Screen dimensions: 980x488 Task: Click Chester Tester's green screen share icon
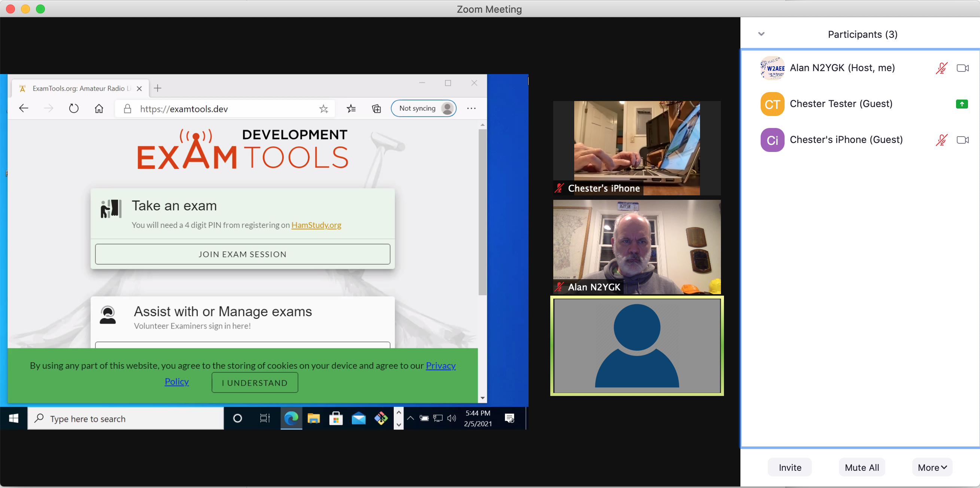pyautogui.click(x=961, y=104)
